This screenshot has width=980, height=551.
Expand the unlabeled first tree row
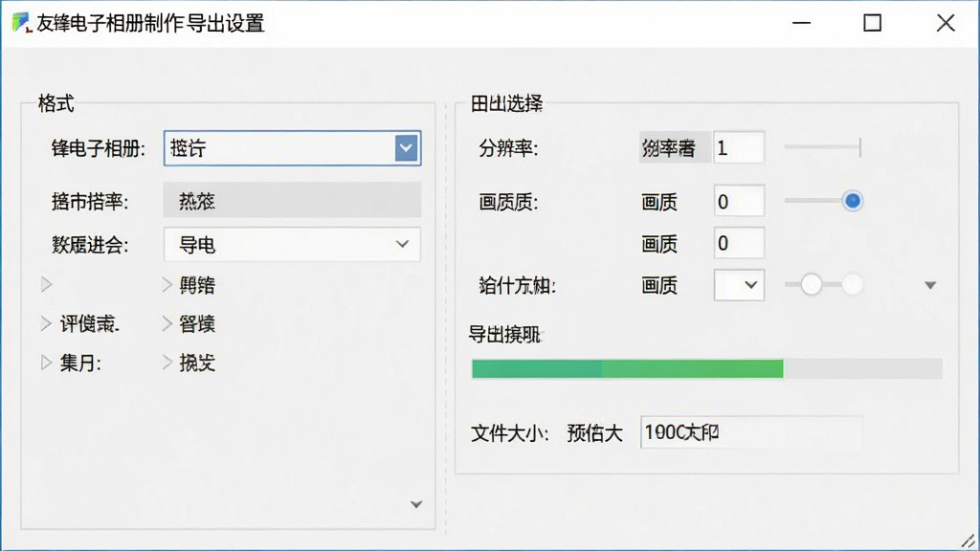tap(46, 285)
